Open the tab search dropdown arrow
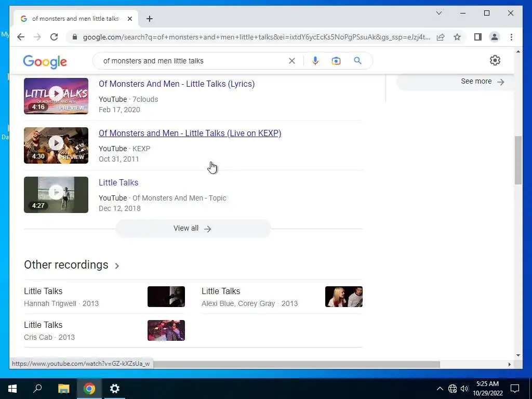The height and width of the screenshot is (399, 532). 438,13
